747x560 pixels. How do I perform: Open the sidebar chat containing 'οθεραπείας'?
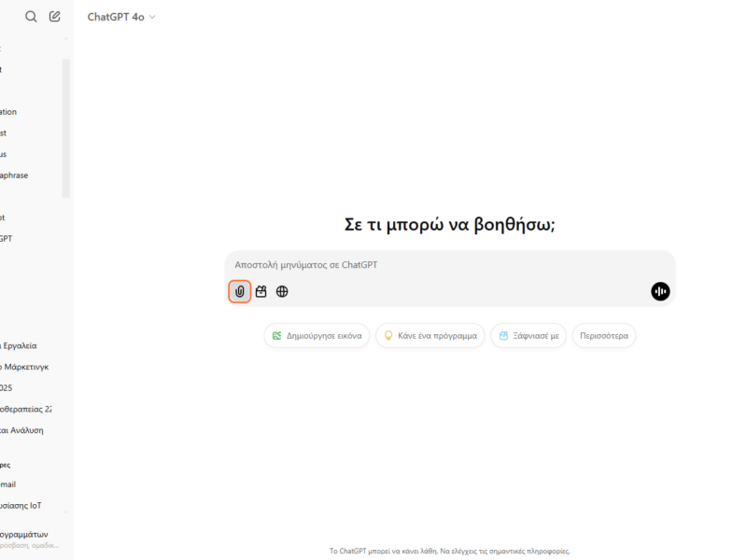[x=26, y=409]
